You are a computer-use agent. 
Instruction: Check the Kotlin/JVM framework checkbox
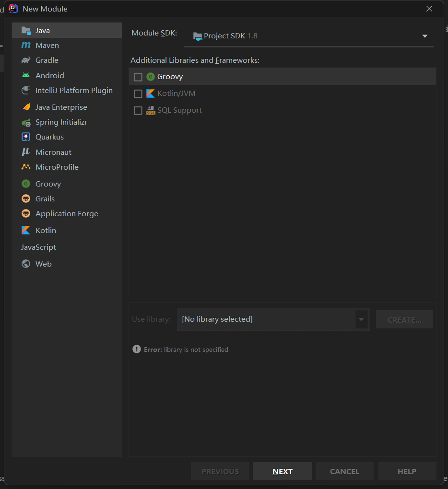pos(138,93)
